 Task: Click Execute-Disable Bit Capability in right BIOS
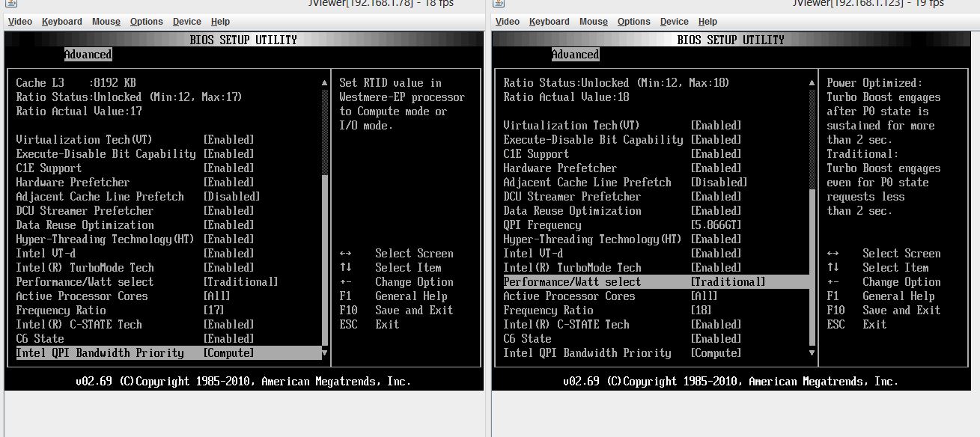(593, 140)
